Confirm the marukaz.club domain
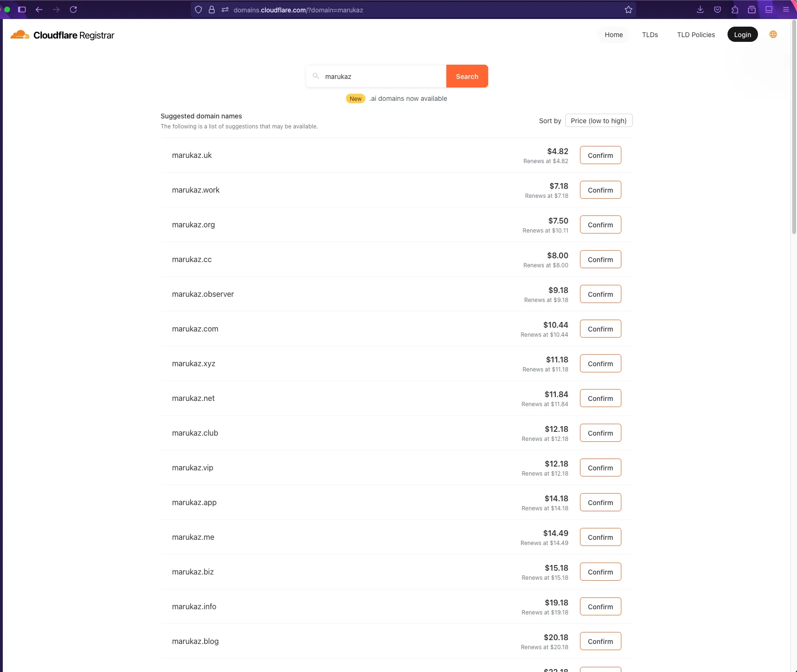This screenshot has width=797, height=672. click(600, 433)
